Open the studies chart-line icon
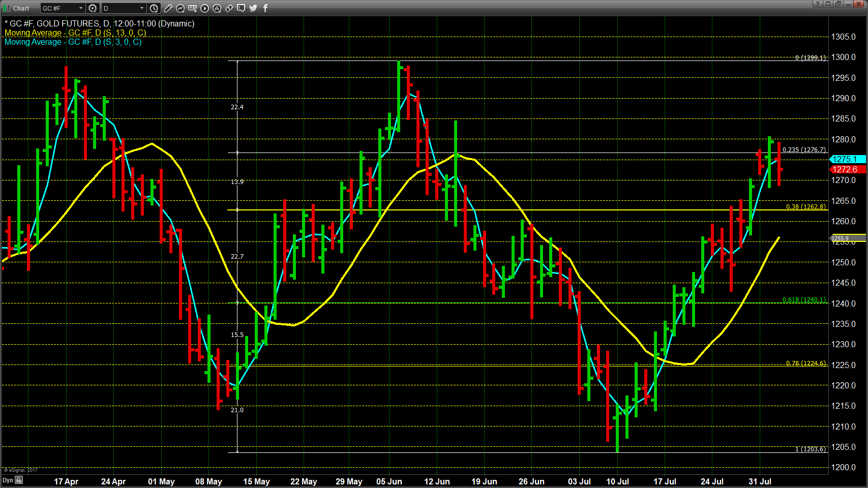The height and width of the screenshot is (488, 868). tap(180, 8)
